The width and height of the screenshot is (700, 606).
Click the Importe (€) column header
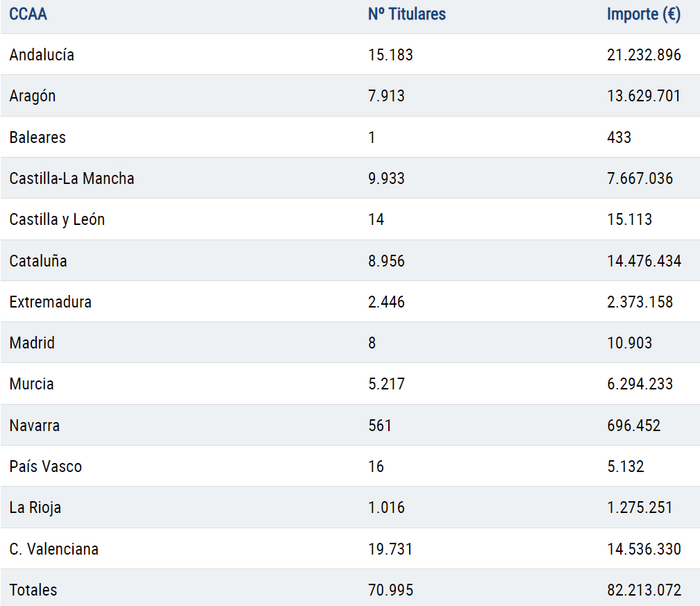pos(643,14)
